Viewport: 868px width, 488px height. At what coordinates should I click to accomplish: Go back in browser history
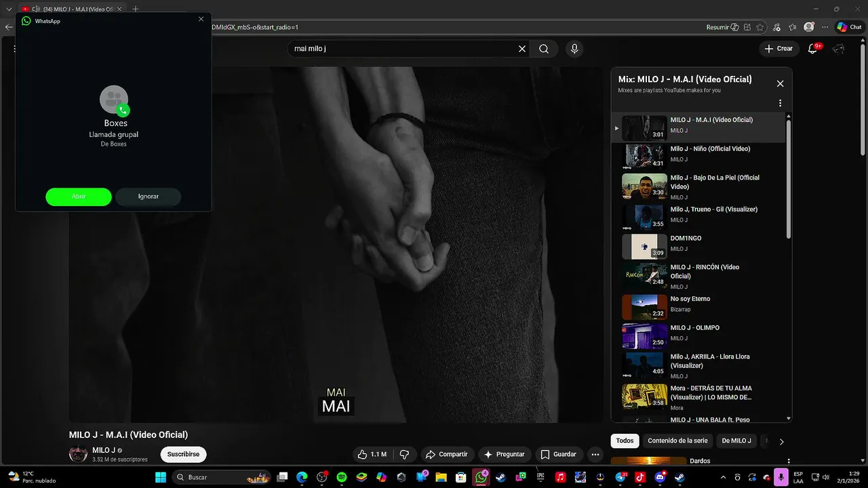(8, 27)
